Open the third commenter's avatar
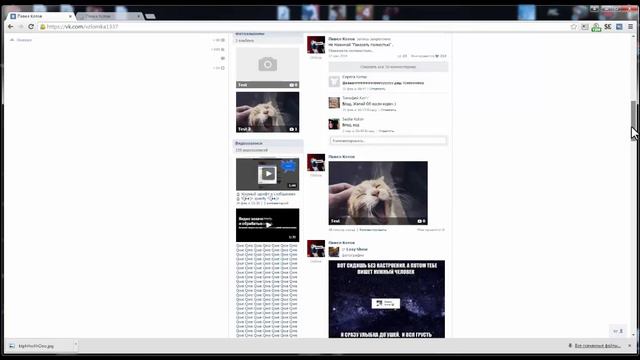 click(x=334, y=124)
